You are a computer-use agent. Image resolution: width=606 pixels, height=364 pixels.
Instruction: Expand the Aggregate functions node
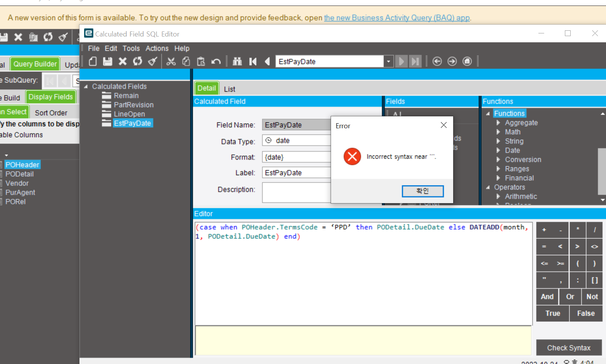click(x=498, y=123)
